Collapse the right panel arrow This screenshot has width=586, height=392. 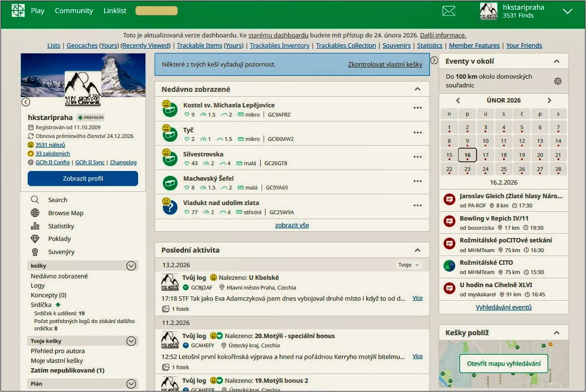click(434, 60)
